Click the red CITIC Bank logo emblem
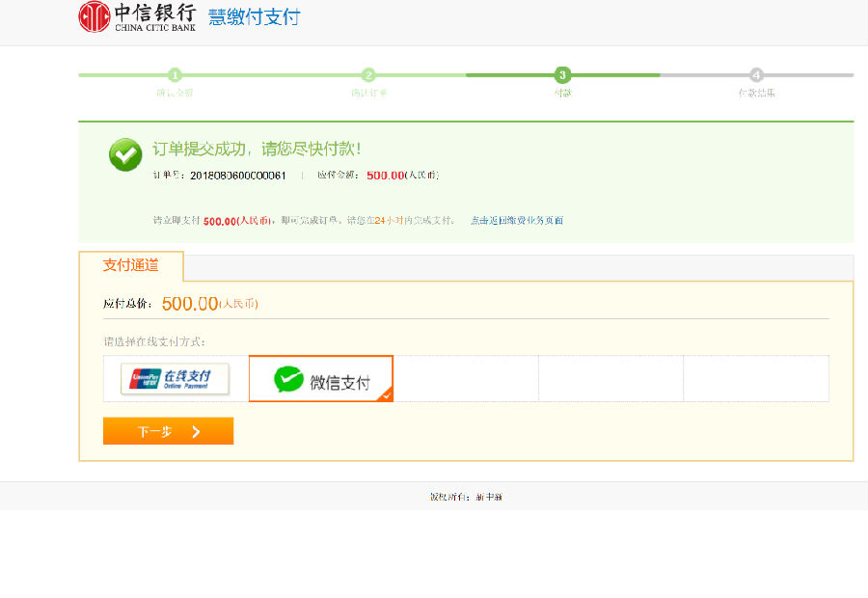The image size is (868, 598). [x=95, y=16]
